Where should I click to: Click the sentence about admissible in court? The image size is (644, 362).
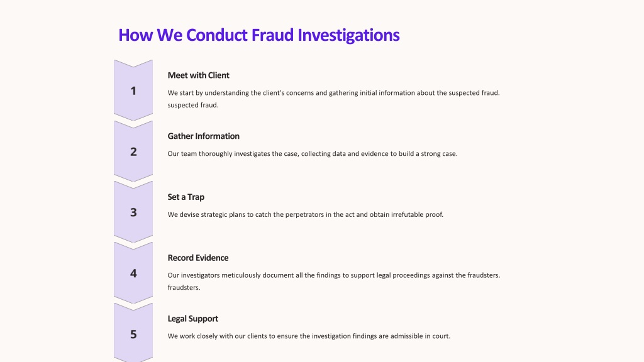(309, 336)
